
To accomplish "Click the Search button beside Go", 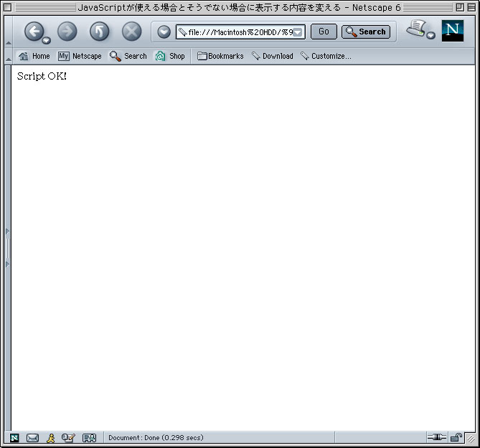I will pos(366,32).
